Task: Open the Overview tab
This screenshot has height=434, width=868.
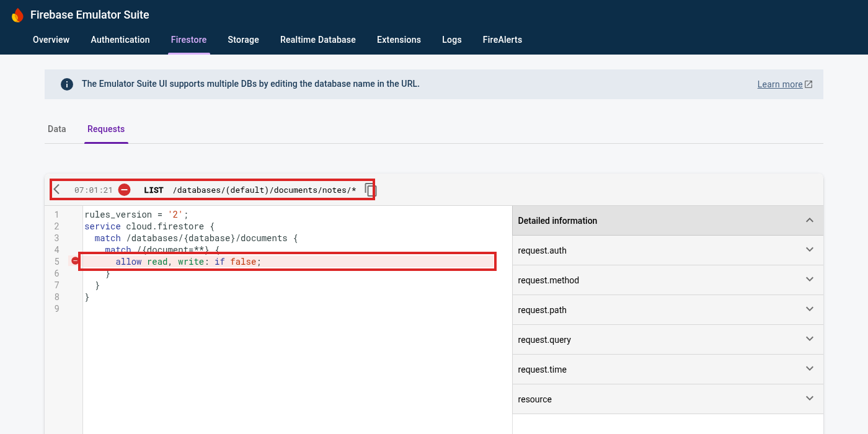Action: pyautogui.click(x=51, y=40)
